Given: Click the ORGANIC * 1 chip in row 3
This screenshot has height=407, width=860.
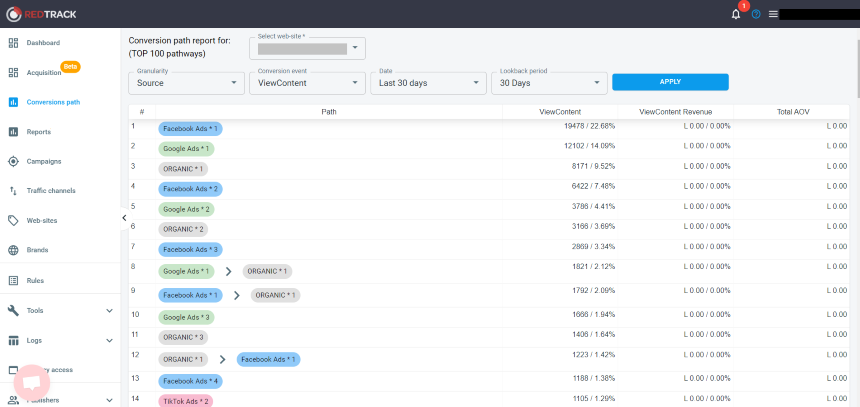Looking at the screenshot, I should pyautogui.click(x=183, y=169).
